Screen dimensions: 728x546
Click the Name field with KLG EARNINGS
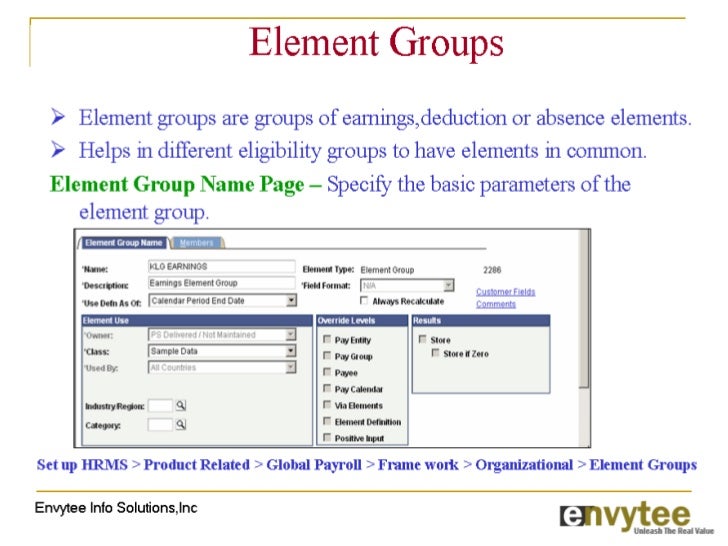coord(221,266)
